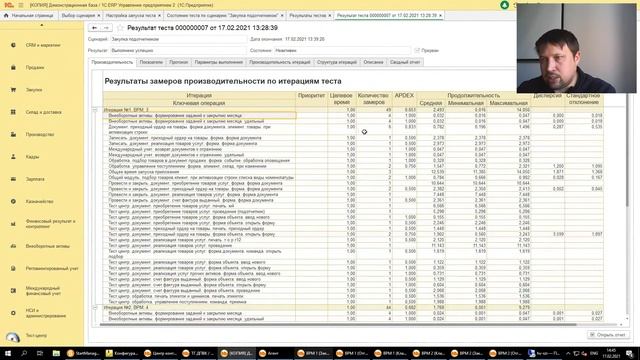Open the Структура итераций tab
Image resolution: width=640 pixels, height=360 pixels.
tap(337, 62)
